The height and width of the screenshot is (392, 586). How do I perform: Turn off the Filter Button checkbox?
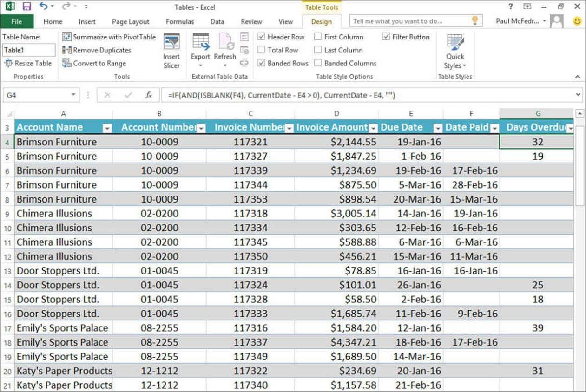click(x=386, y=37)
